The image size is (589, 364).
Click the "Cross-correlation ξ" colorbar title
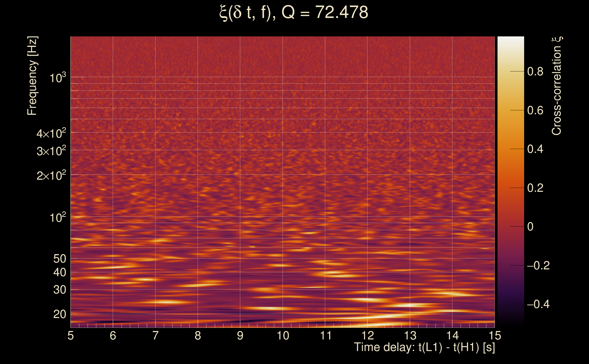[x=557, y=86]
